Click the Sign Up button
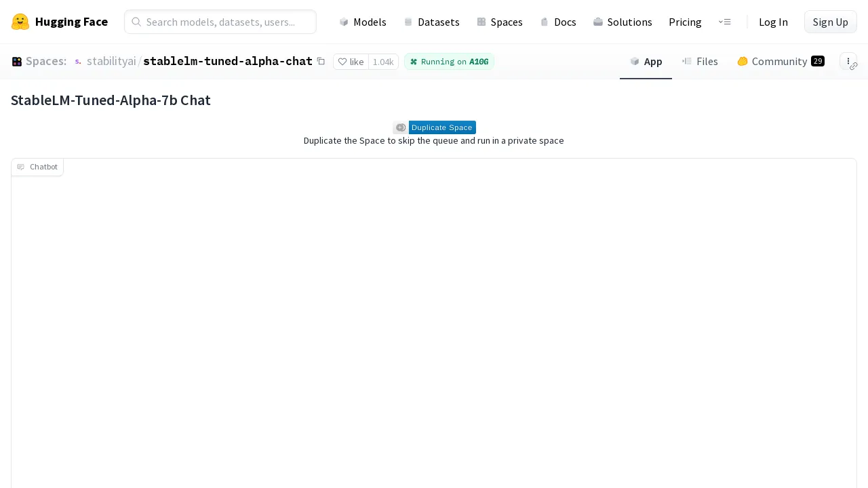Screen dimensions: 868x488 pos(830,22)
